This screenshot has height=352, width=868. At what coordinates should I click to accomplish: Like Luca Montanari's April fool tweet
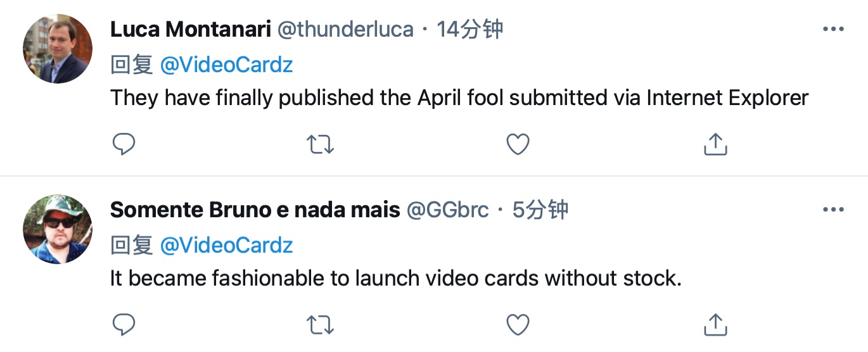518,145
